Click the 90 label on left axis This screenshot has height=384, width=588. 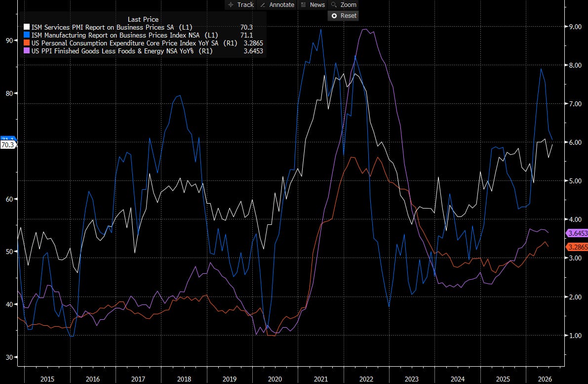9,41
